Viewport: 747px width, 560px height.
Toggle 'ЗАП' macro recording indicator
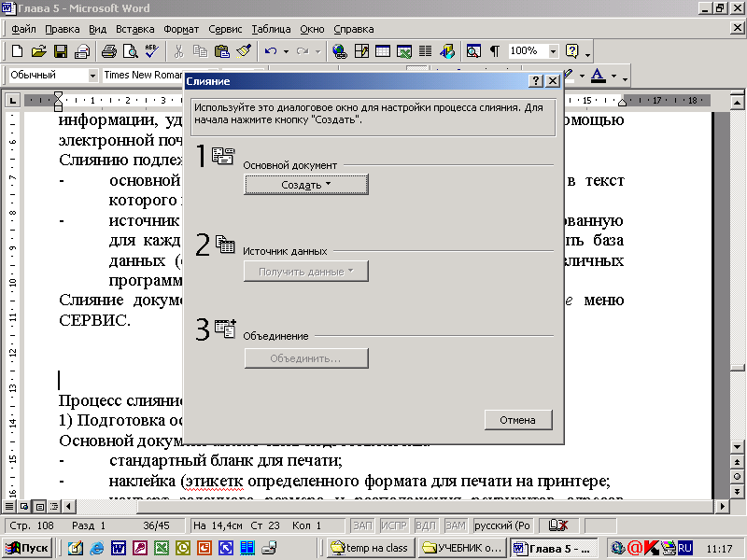pos(362,525)
